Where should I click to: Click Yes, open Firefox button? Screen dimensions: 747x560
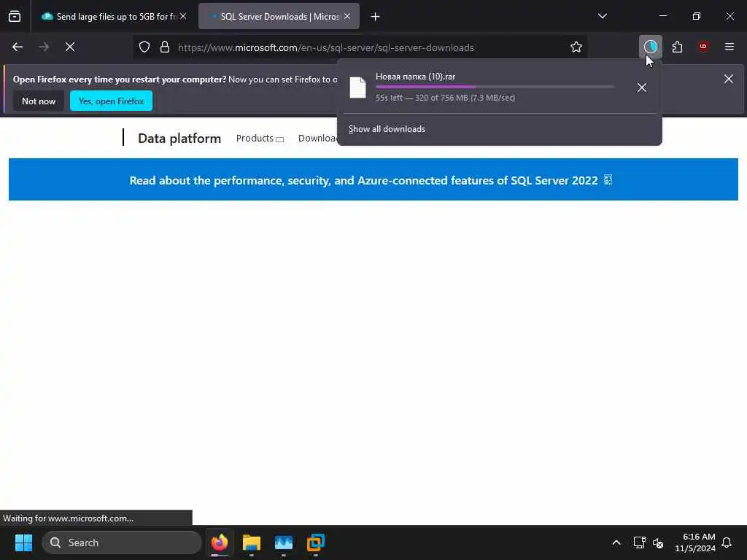click(111, 101)
